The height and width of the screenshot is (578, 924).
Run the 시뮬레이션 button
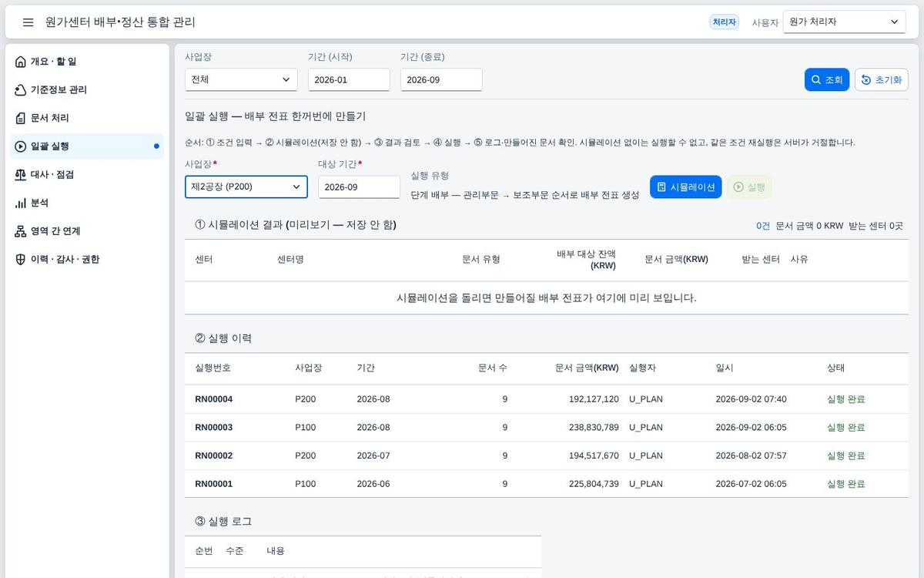[685, 187]
